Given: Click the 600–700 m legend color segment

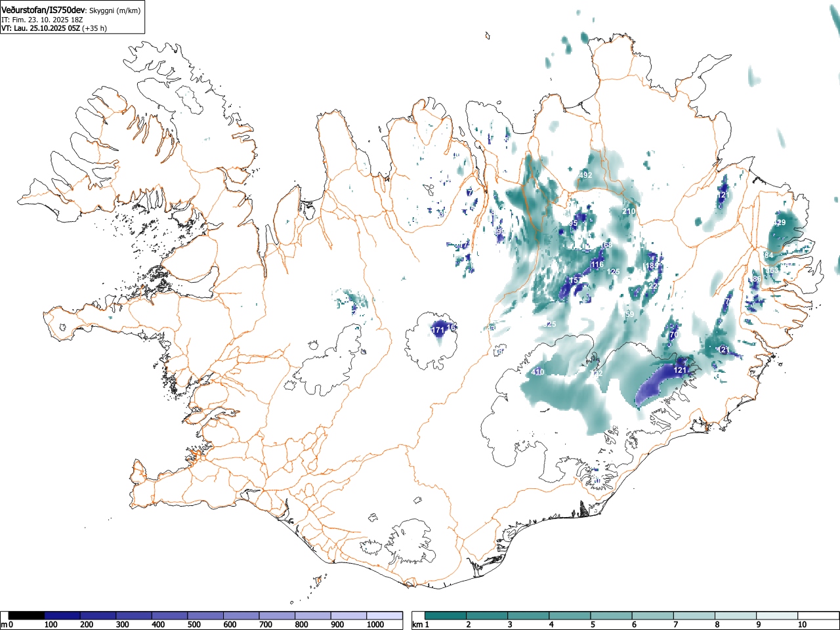Looking at the screenshot, I should [x=241, y=616].
